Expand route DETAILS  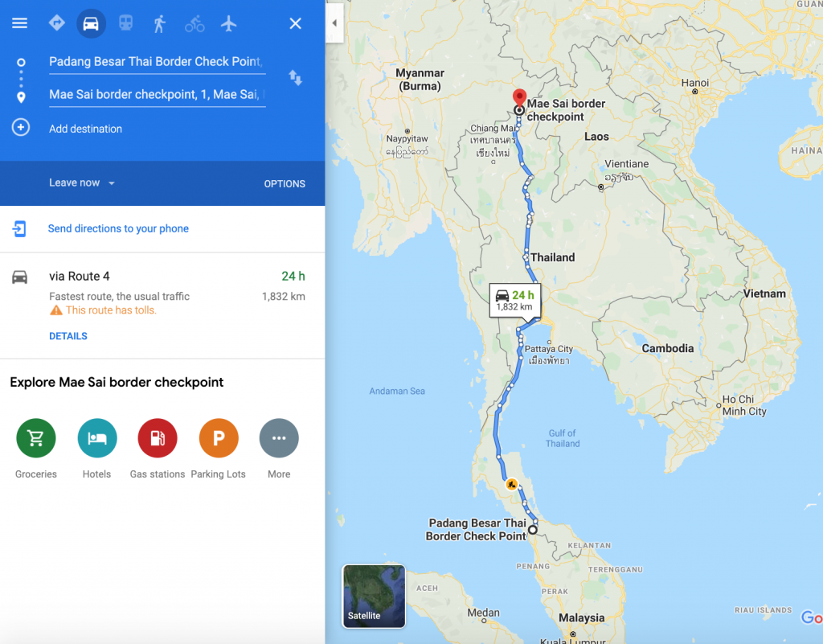pyautogui.click(x=68, y=336)
